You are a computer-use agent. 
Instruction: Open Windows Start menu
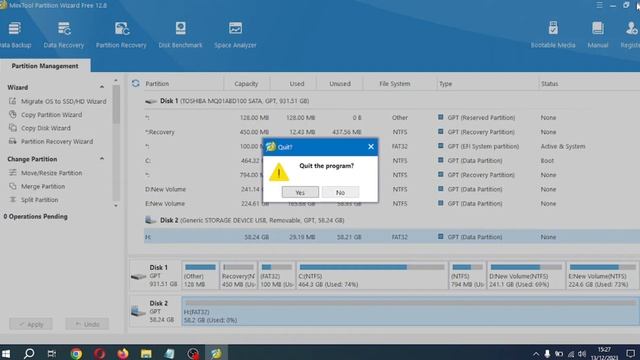pyautogui.click(x=6, y=353)
